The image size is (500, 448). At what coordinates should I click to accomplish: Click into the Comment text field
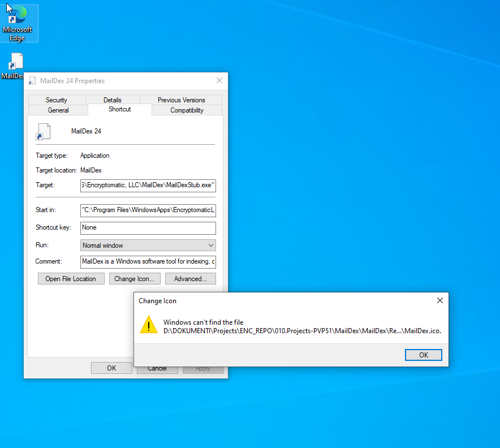pyautogui.click(x=148, y=262)
